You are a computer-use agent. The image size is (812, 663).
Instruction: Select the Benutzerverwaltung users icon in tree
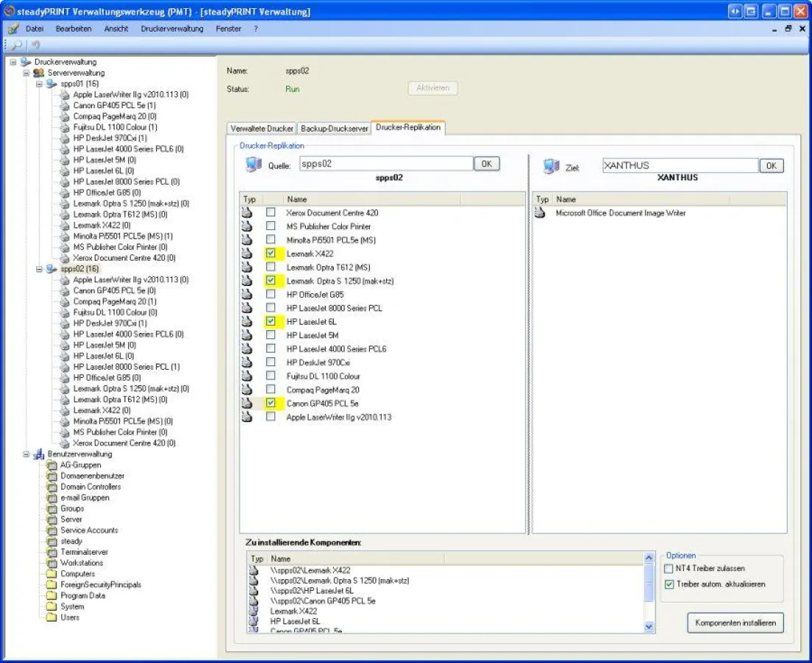(39, 455)
